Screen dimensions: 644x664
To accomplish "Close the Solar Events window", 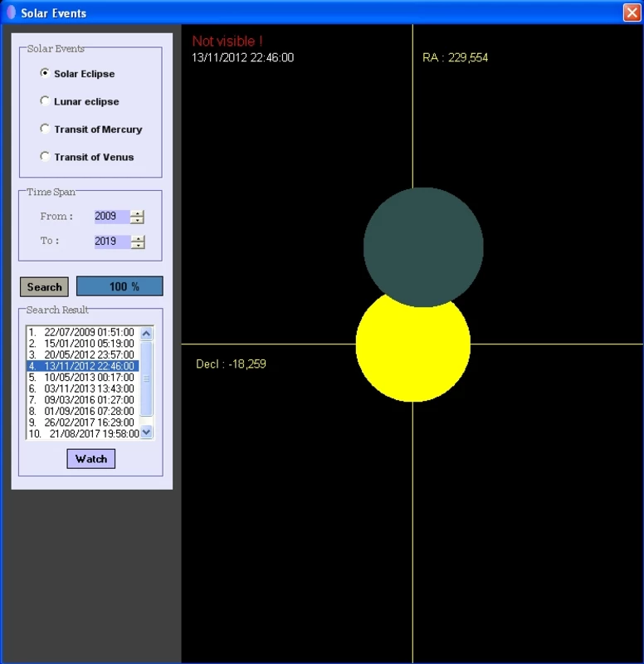I will pos(632,12).
